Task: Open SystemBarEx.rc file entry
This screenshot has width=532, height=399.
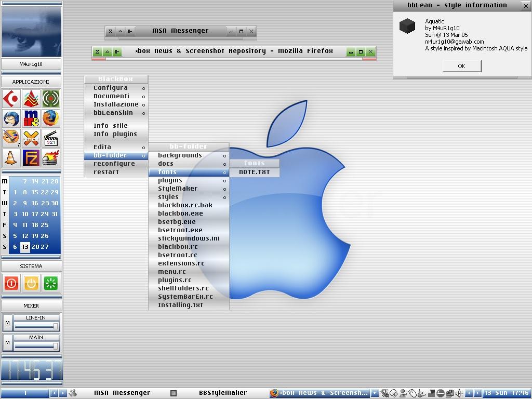Action: [x=189, y=297]
